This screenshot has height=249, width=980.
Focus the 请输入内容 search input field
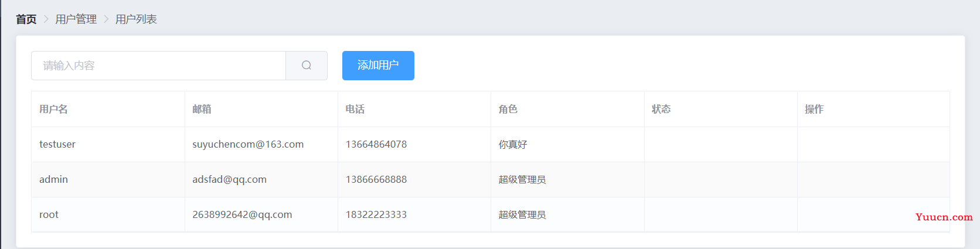tap(158, 66)
